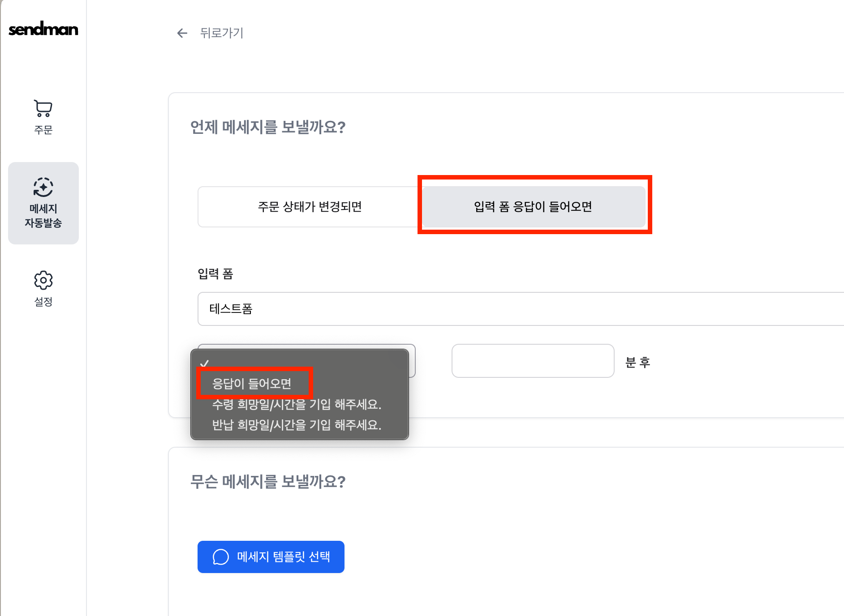Click the 메세지 자동발송 menu label
844x616 pixels.
(x=43, y=216)
